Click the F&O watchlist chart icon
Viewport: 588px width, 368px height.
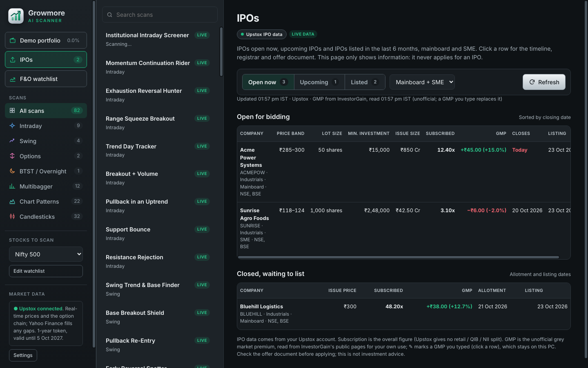tap(13, 79)
